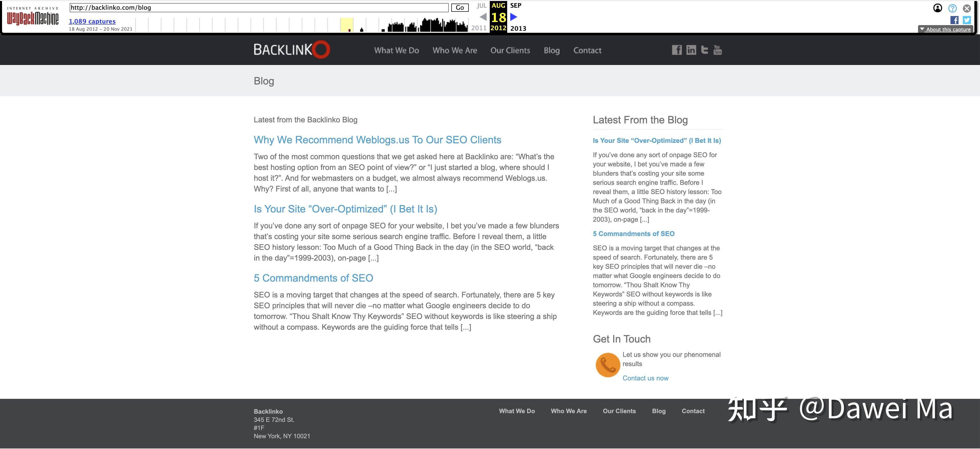This screenshot has width=980, height=449.
Task: Open Contact in top navigation
Action: pos(587,50)
